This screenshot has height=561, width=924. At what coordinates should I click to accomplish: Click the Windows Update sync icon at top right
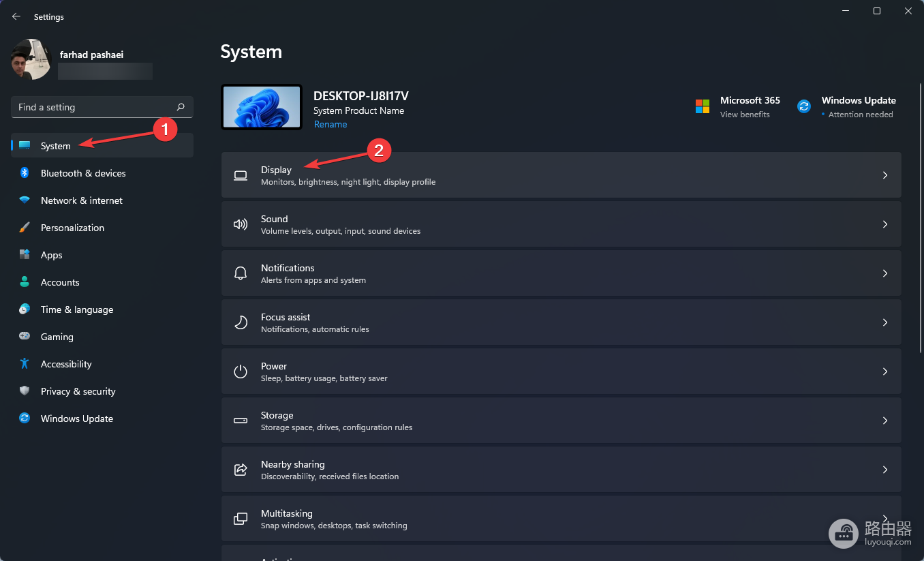pyautogui.click(x=804, y=106)
